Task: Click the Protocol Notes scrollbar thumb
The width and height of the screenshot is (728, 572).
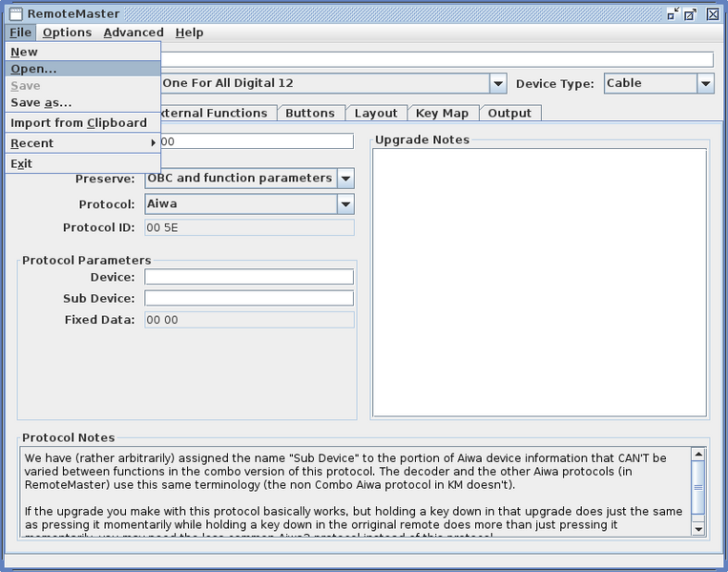Action: [x=697, y=487]
